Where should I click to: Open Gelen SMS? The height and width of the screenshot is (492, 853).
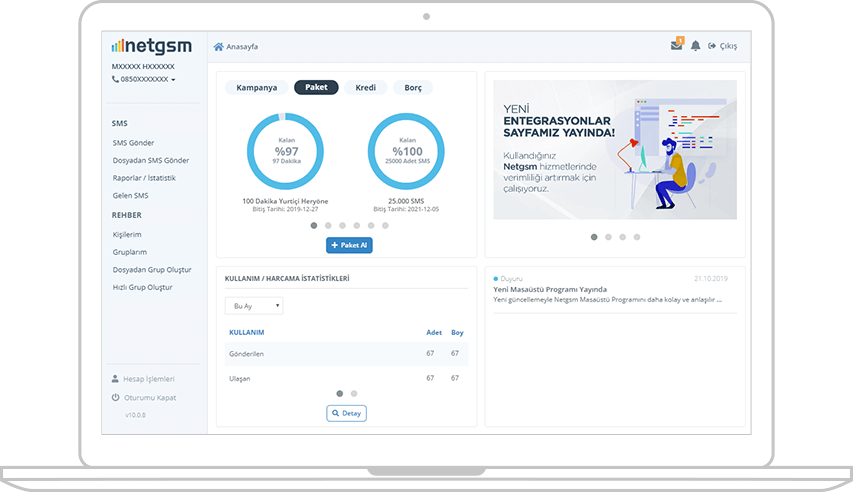click(x=131, y=195)
